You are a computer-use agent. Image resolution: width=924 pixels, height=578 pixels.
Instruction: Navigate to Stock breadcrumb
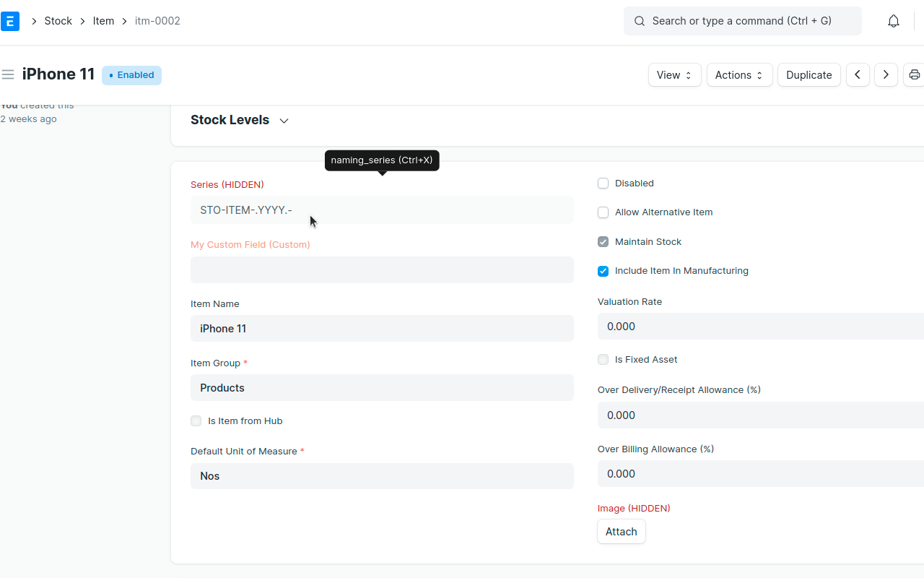click(58, 21)
